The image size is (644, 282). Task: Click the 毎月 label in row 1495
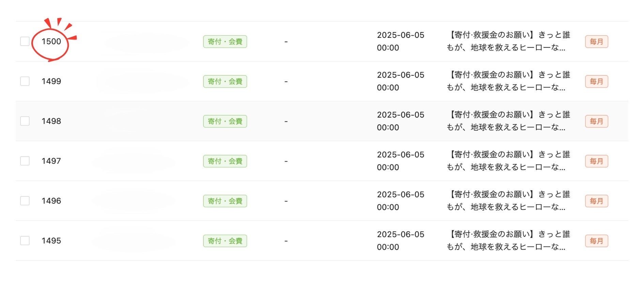597,241
